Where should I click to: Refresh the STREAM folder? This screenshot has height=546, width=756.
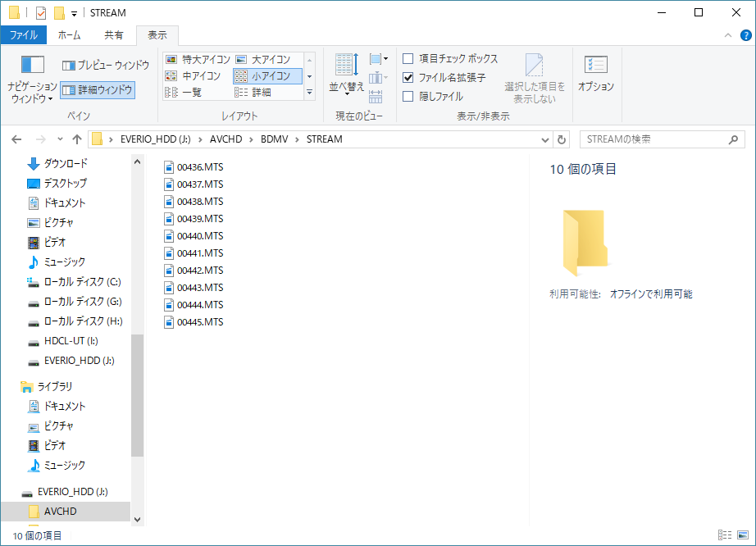pos(561,139)
